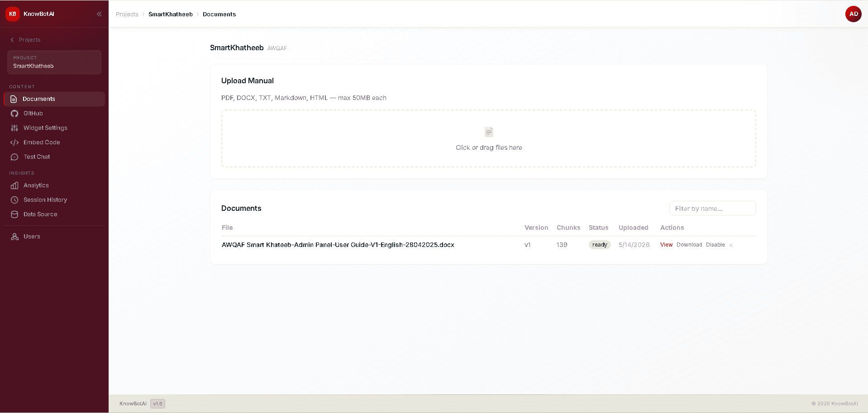Go back to Projects in sidebar
The height and width of the screenshot is (413, 868).
pos(26,40)
